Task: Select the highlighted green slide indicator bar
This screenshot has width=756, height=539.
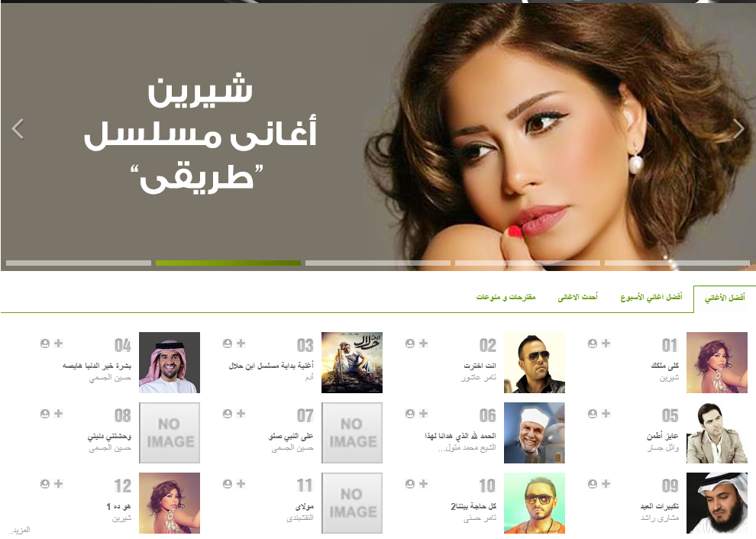Action: [x=228, y=263]
